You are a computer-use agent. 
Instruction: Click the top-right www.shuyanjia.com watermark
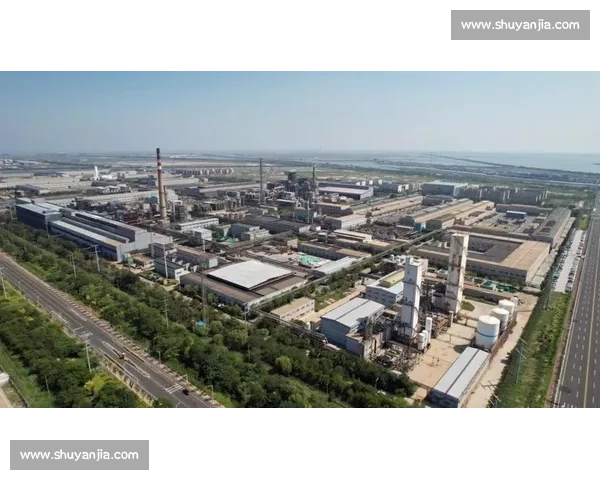[x=519, y=24]
